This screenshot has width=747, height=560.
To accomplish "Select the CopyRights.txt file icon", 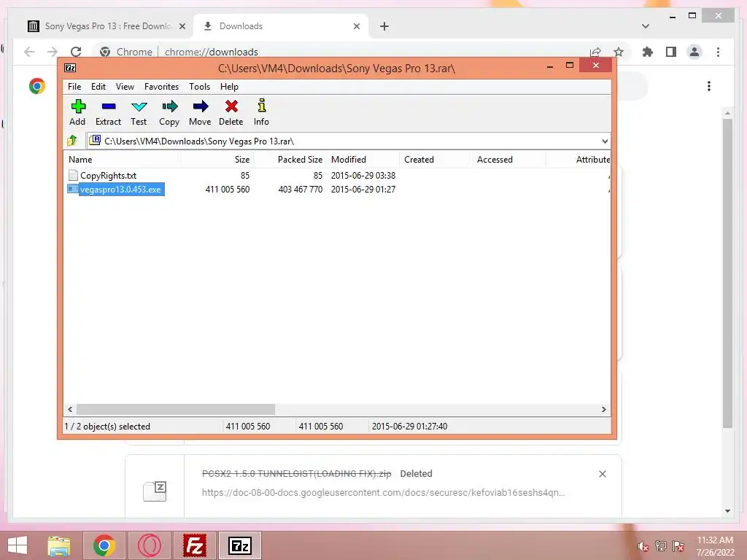I will click(73, 175).
